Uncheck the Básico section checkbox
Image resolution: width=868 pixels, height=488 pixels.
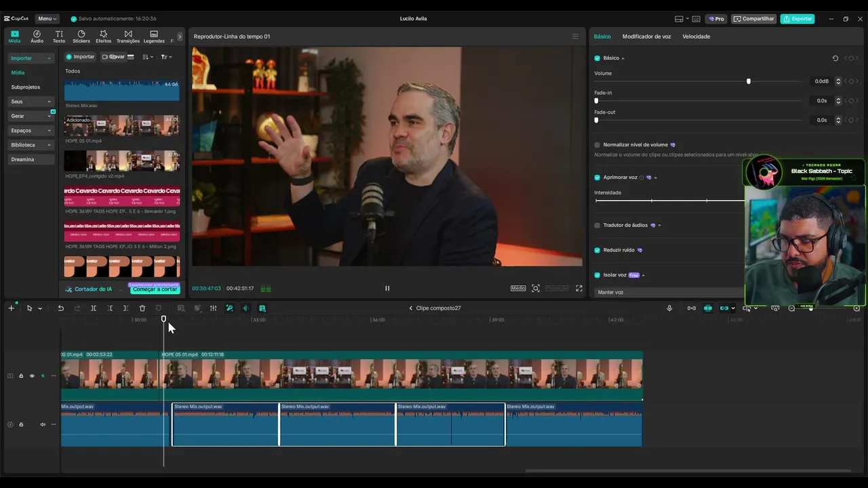tap(597, 58)
